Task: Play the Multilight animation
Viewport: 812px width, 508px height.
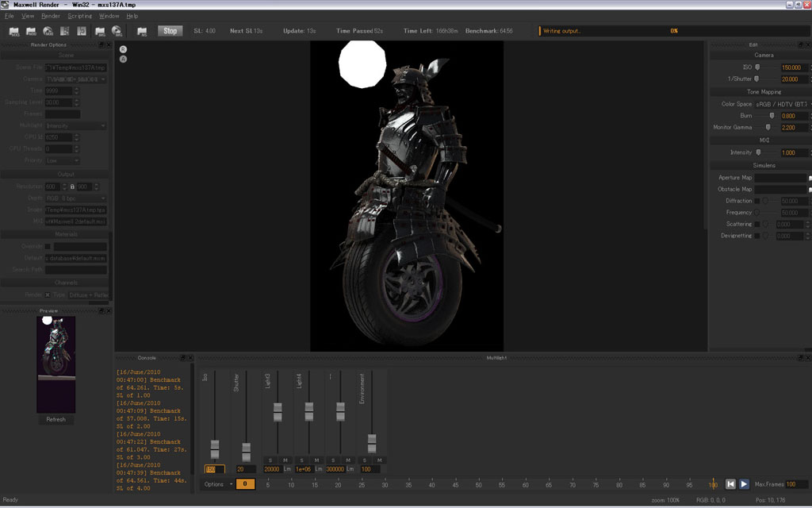Action: (744, 484)
